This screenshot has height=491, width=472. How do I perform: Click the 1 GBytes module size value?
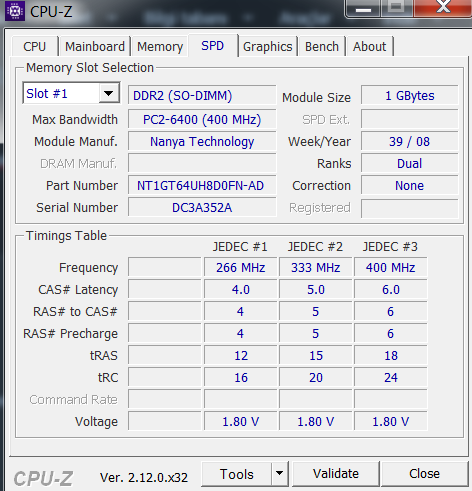point(410,96)
